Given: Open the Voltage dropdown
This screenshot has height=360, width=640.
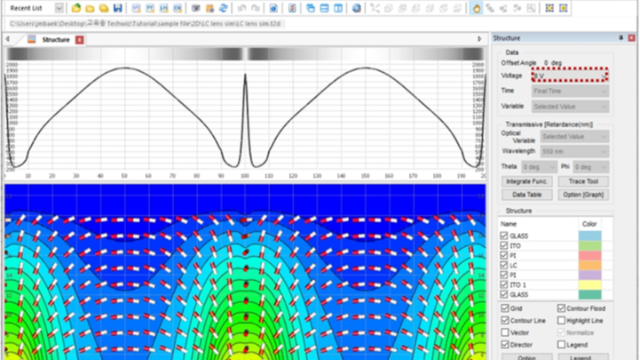Looking at the screenshot, I should [570, 76].
